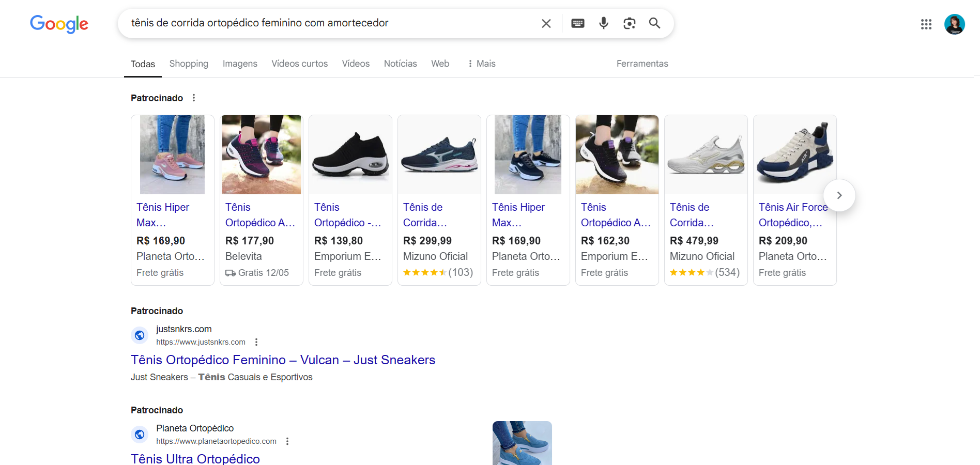This screenshot has width=980, height=465.
Task: Click the justsnkrs.com globe favicon
Action: (x=140, y=335)
